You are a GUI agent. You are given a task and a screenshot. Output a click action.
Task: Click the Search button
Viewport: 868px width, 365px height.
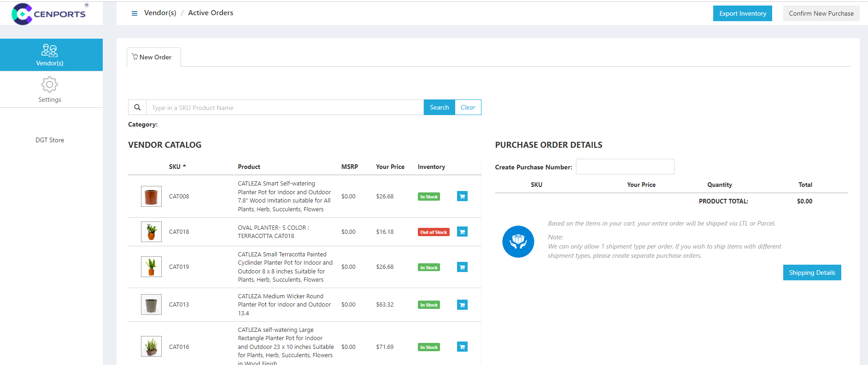tap(439, 107)
